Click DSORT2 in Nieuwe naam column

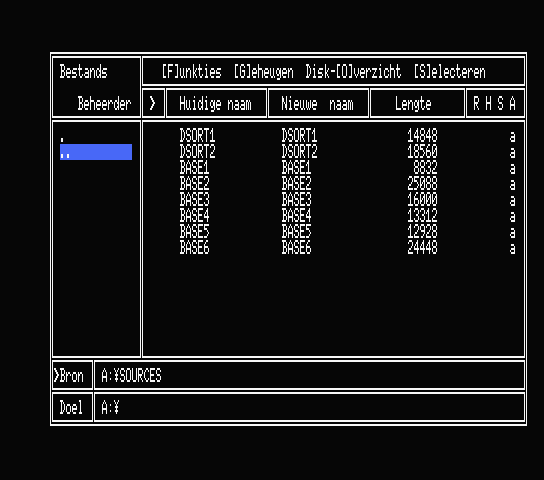click(x=299, y=152)
